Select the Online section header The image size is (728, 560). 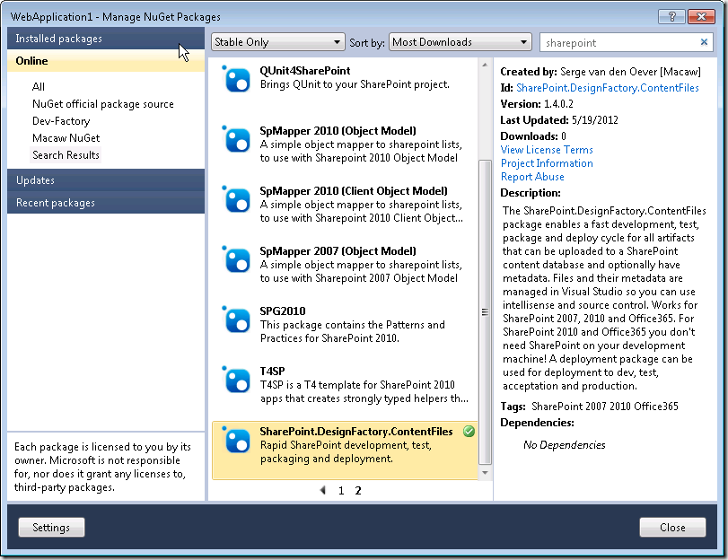[x=106, y=61]
